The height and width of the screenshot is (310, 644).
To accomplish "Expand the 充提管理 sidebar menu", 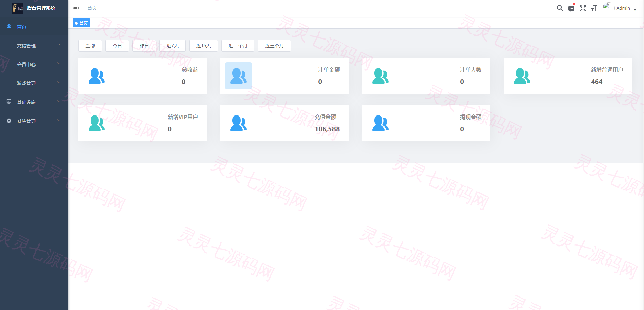I will point(34,46).
